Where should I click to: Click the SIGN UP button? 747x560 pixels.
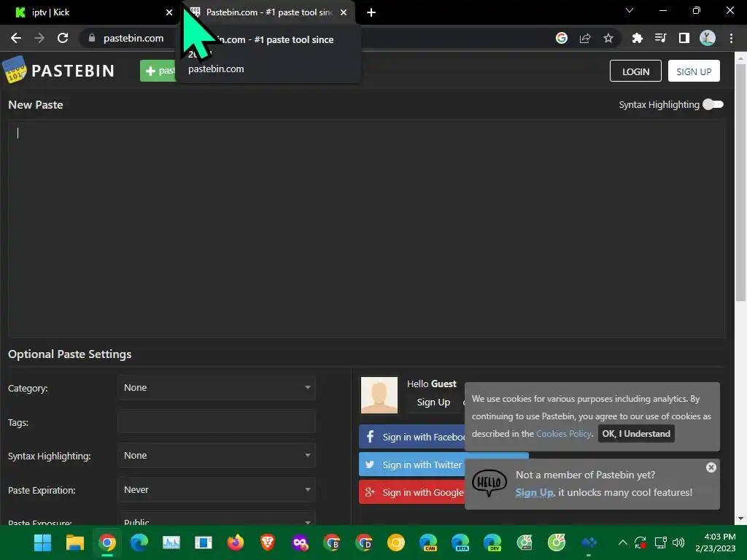694,71
